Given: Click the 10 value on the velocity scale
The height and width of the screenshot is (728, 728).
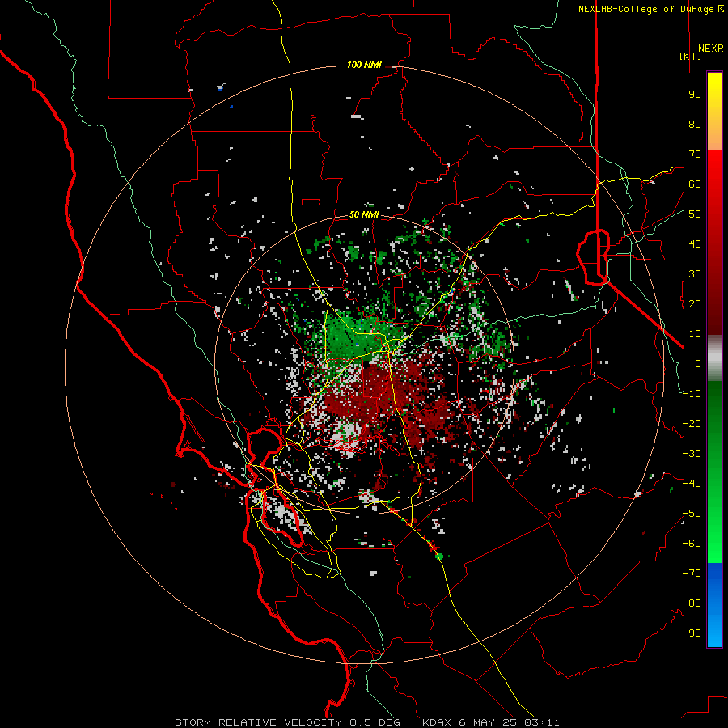Looking at the screenshot, I should (x=695, y=334).
